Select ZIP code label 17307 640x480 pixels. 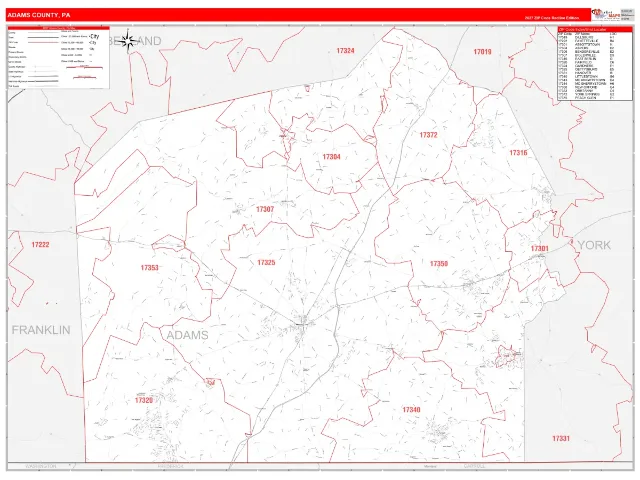265,209
